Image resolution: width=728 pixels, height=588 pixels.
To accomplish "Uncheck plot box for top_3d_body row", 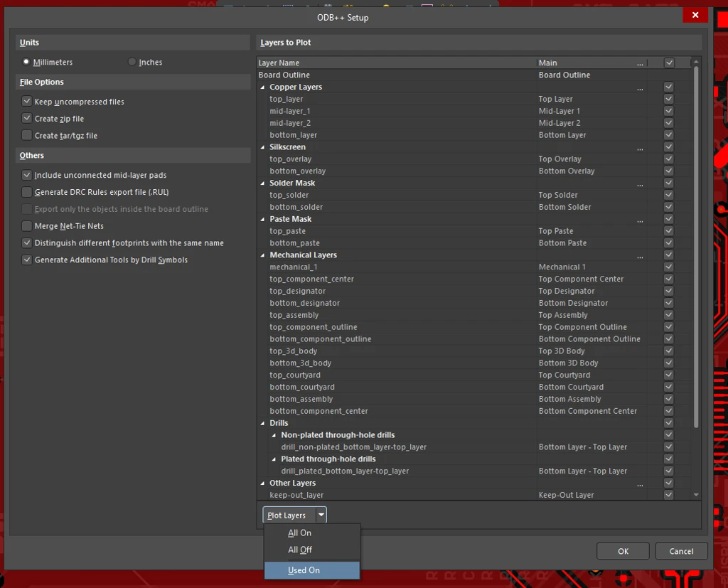I will coord(668,351).
